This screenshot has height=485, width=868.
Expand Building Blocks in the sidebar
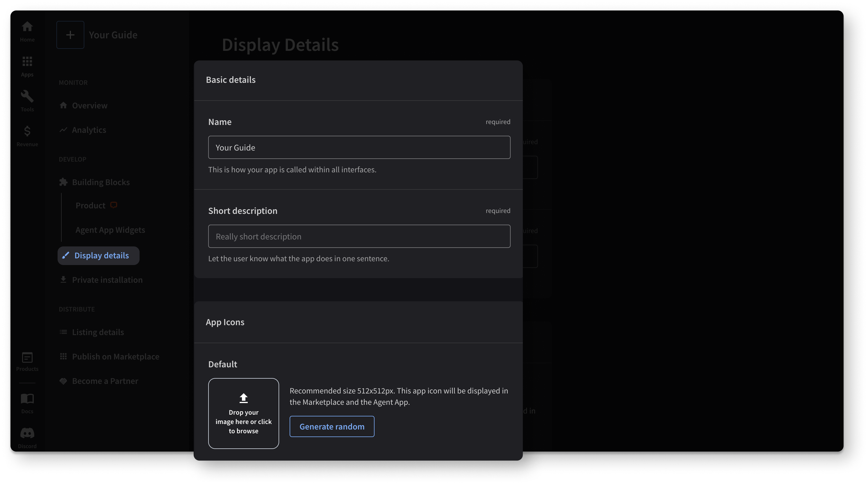[101, 182]
